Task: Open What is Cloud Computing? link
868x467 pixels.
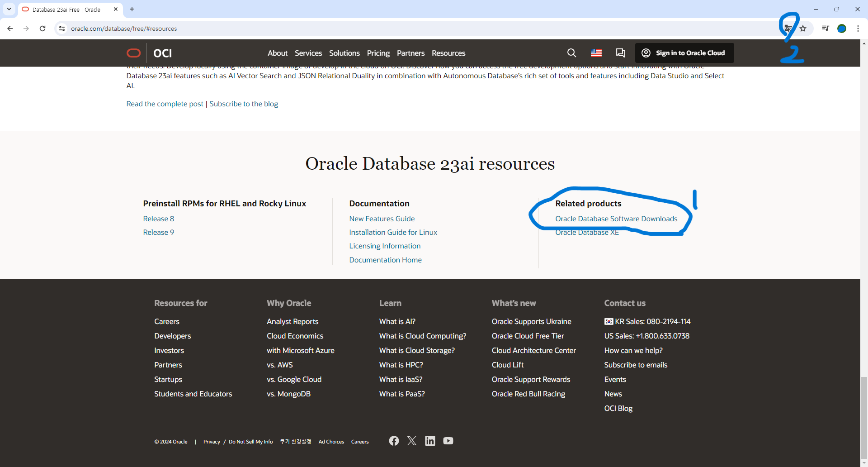Action: coord(423,336)
